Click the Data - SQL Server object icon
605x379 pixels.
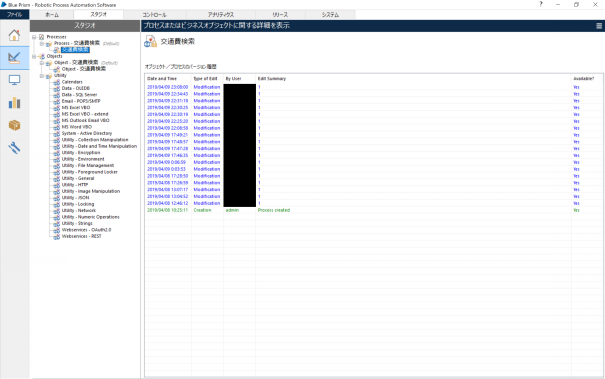(57, 95)
